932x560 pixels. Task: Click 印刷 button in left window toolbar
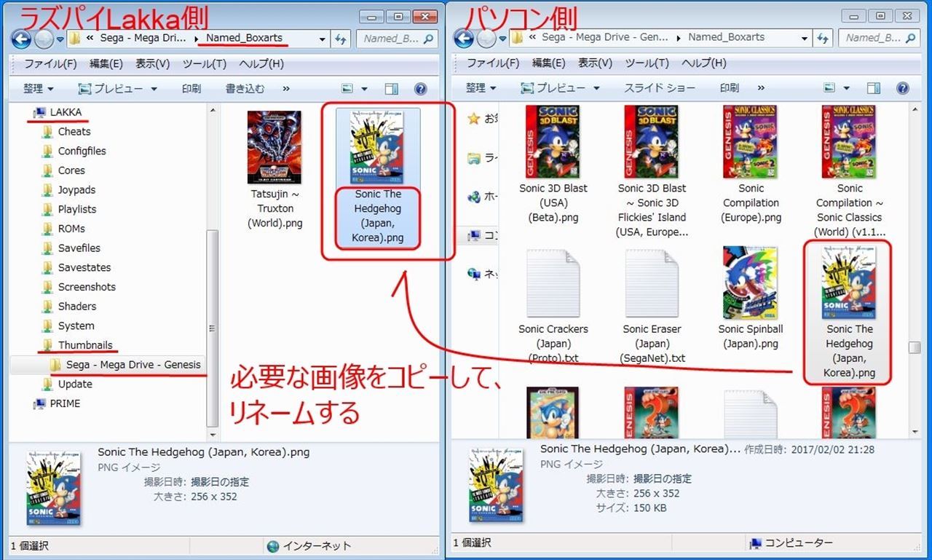coord(191,89)
